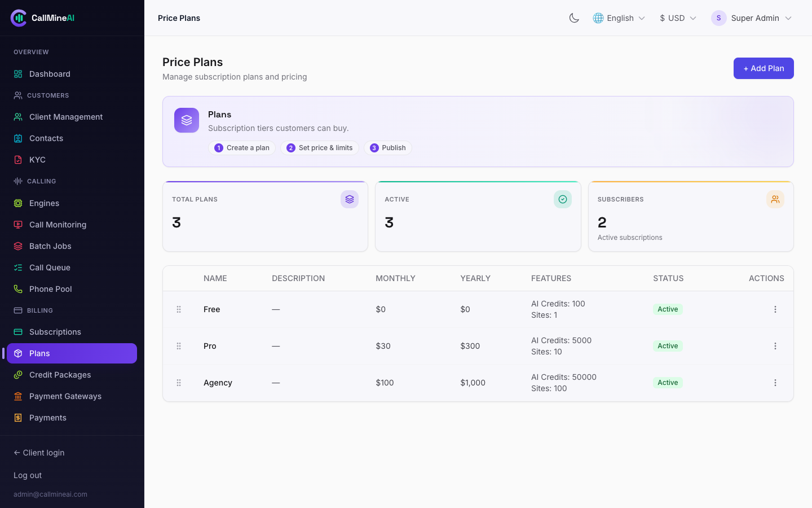Open Payment Gateways page
812x508 pixels.
coord(72,396)
